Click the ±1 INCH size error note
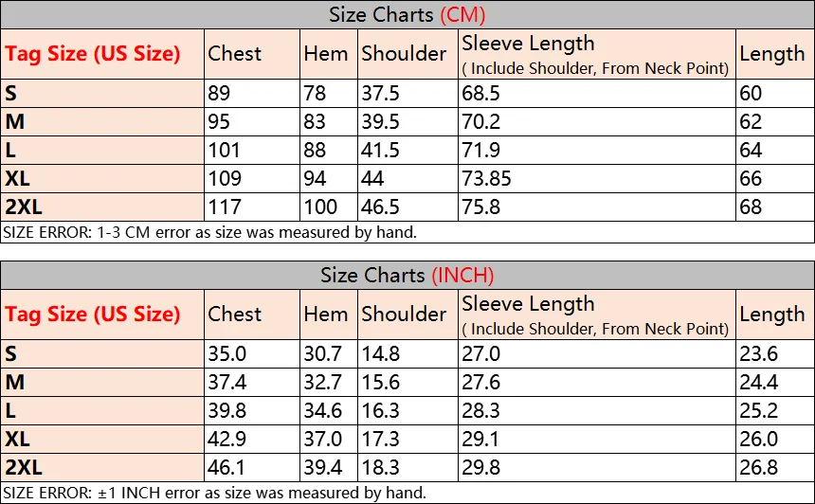 point(215,493)
